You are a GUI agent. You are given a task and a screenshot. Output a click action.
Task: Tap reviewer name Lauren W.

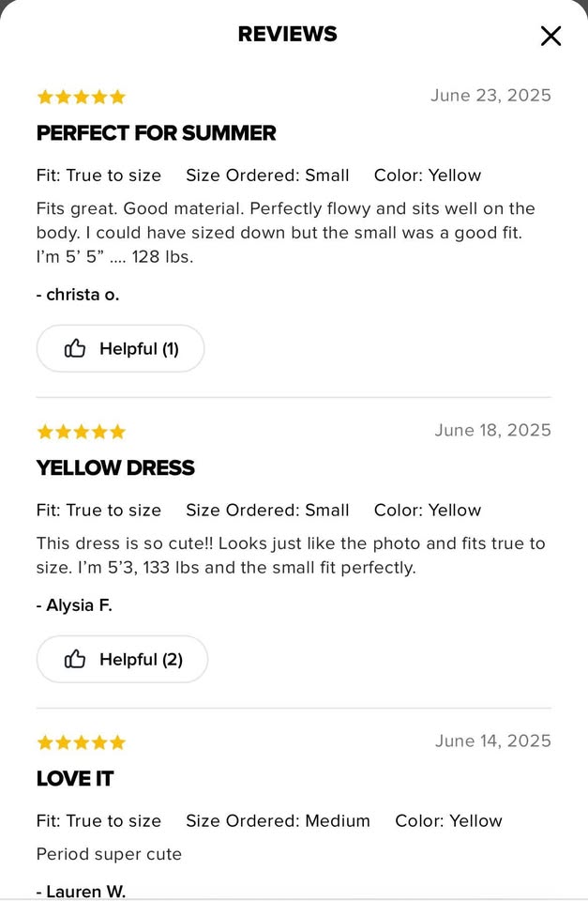tap(81, 891)
